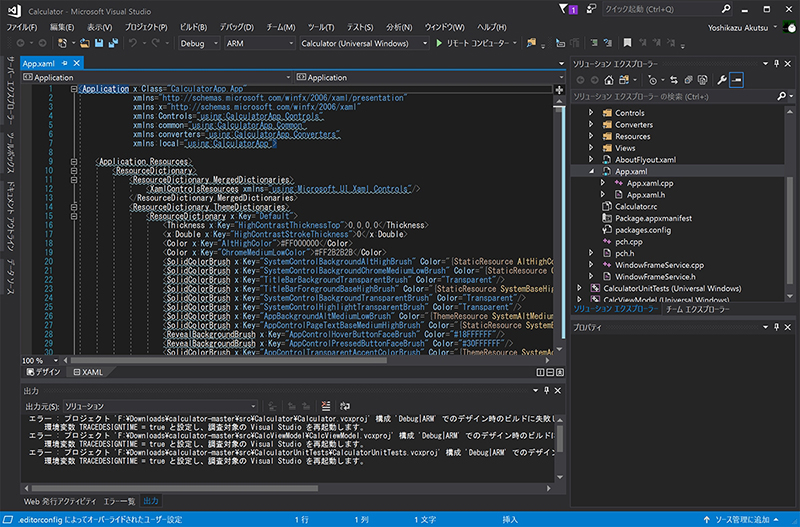The image size is (800, 527).
Task: Click horizontal split pane icon in editor
Action: (x=550, y=372)
